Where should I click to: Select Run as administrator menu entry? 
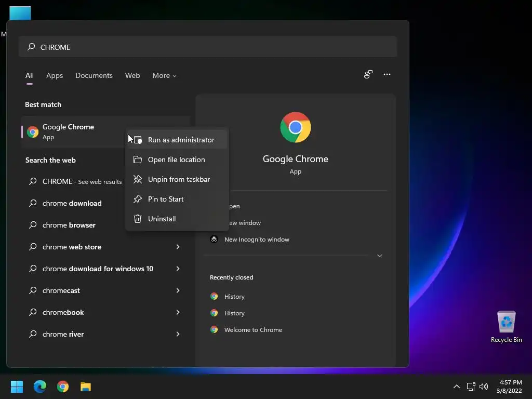[x=177, y=140]
